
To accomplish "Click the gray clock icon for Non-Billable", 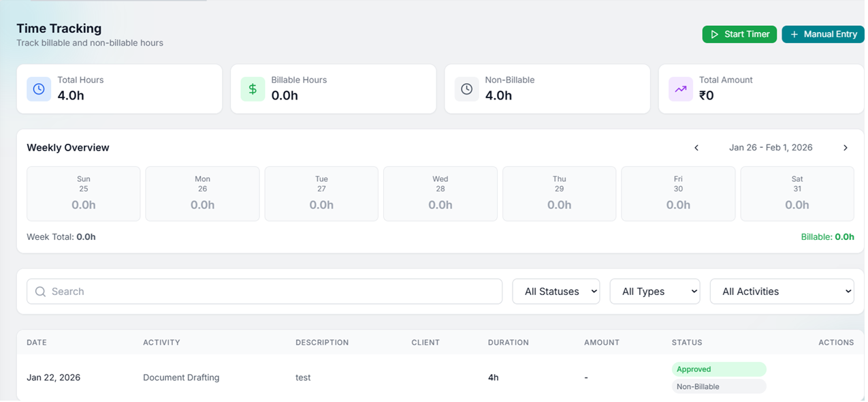I will 466,89.
